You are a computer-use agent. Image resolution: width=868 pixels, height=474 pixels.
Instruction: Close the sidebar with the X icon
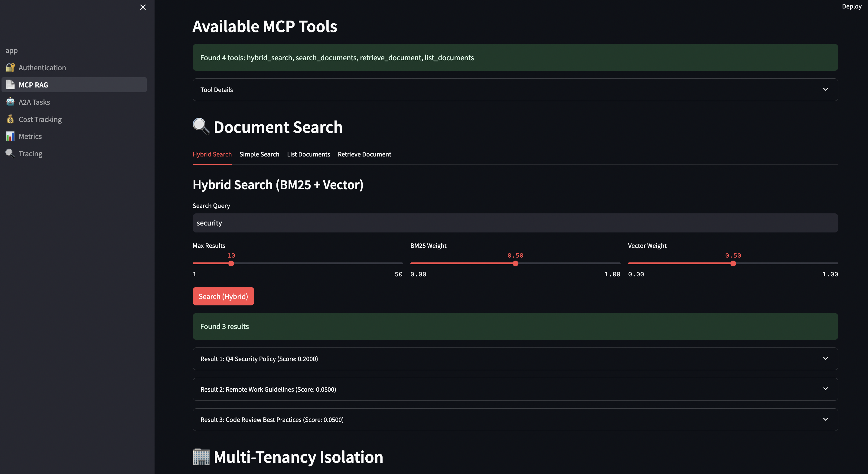click(143, 7)
